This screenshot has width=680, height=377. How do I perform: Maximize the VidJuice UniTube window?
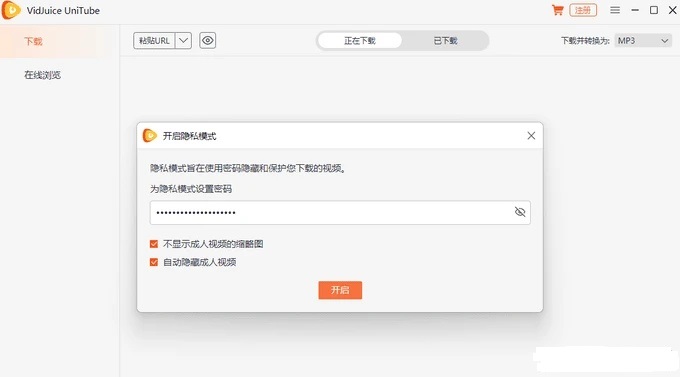pos(654,10)
